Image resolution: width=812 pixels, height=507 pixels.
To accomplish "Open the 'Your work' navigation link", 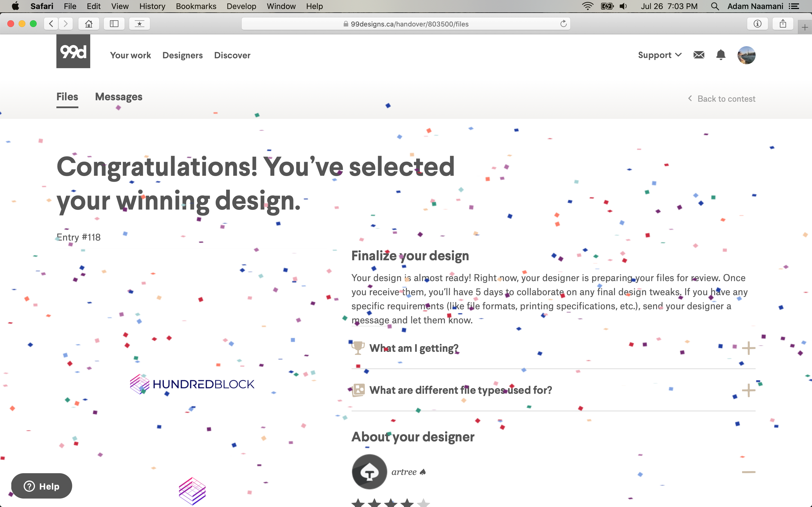I will point(130,55).
